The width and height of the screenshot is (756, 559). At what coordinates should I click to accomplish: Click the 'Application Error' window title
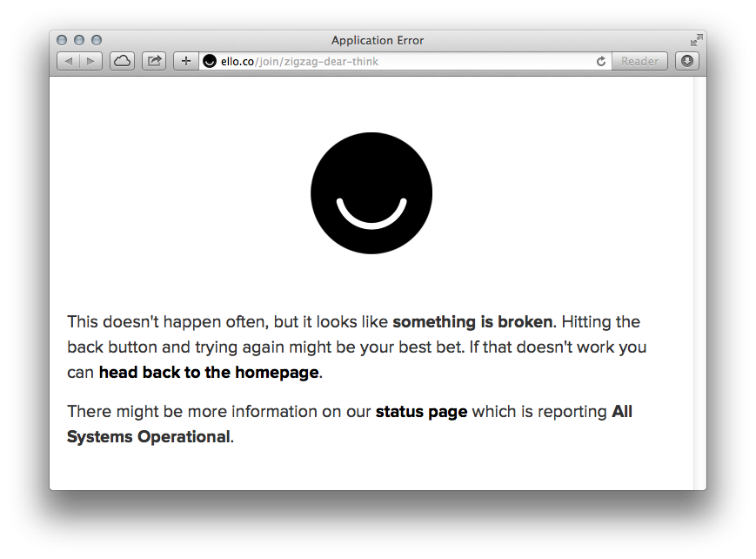[x=378, y=41]
